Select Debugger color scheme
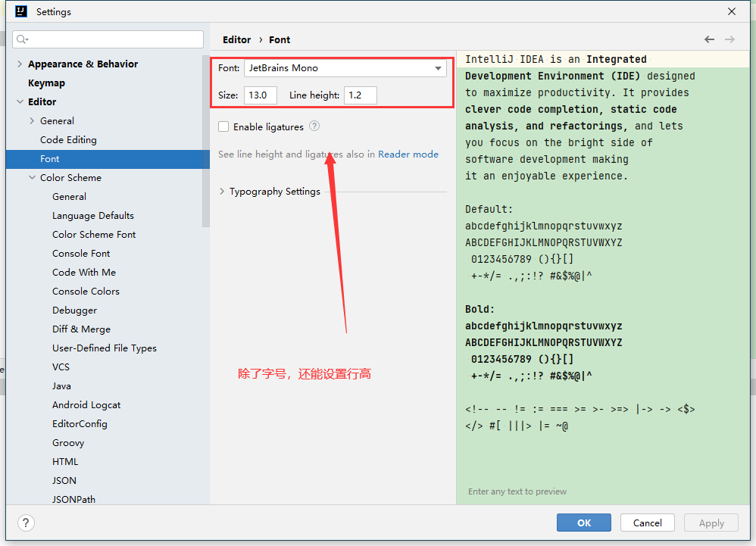The image size is (756, 546). pyautogui.click(x=75, y=310)
